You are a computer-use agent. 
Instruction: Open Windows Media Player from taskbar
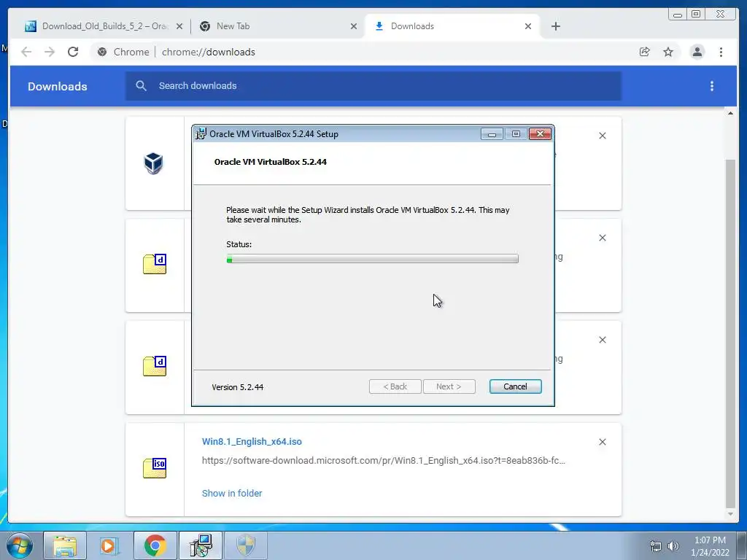tap(109, 545)
